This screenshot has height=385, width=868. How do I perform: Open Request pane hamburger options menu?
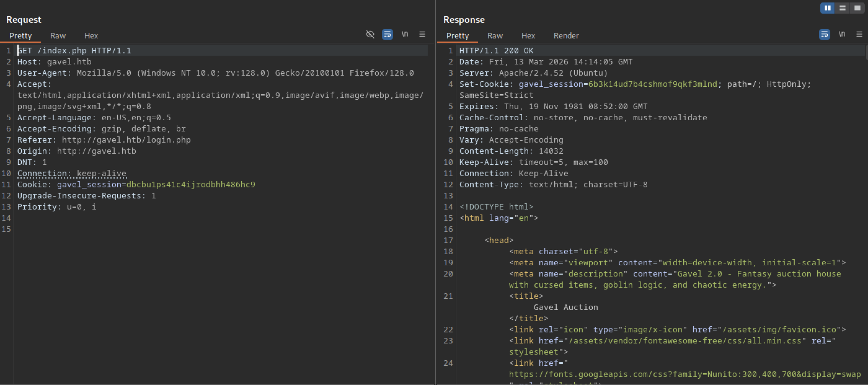pyautogui.click(x=422, y=34)
